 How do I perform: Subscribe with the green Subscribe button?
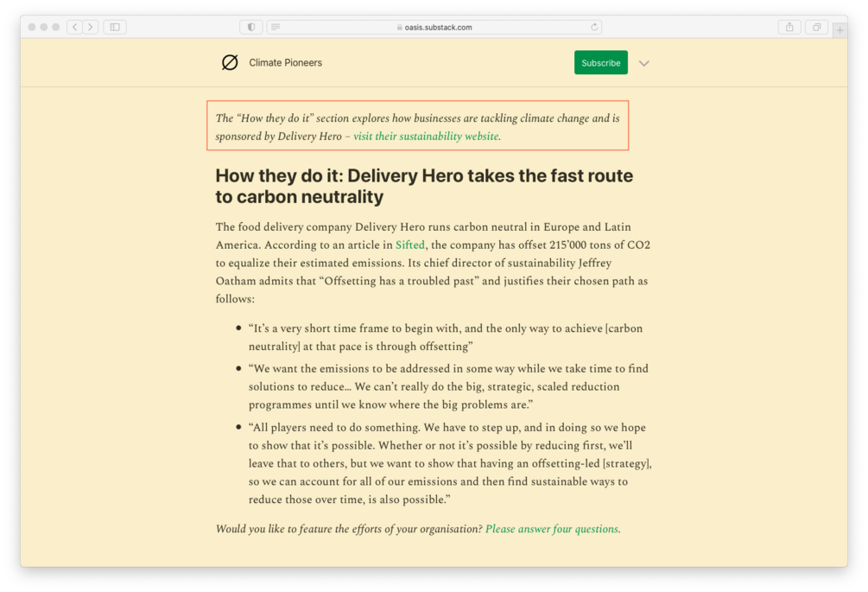click(600, 62)
